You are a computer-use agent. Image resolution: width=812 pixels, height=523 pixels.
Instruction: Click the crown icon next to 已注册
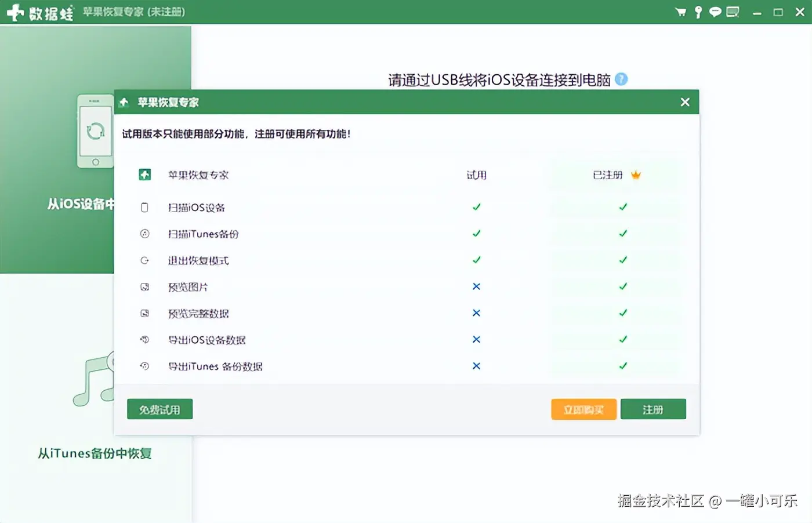[x=636, y=175]
